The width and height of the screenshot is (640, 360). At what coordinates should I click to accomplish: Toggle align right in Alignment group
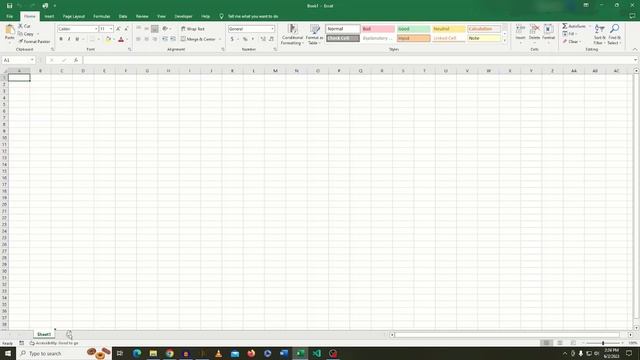(155, 39)
